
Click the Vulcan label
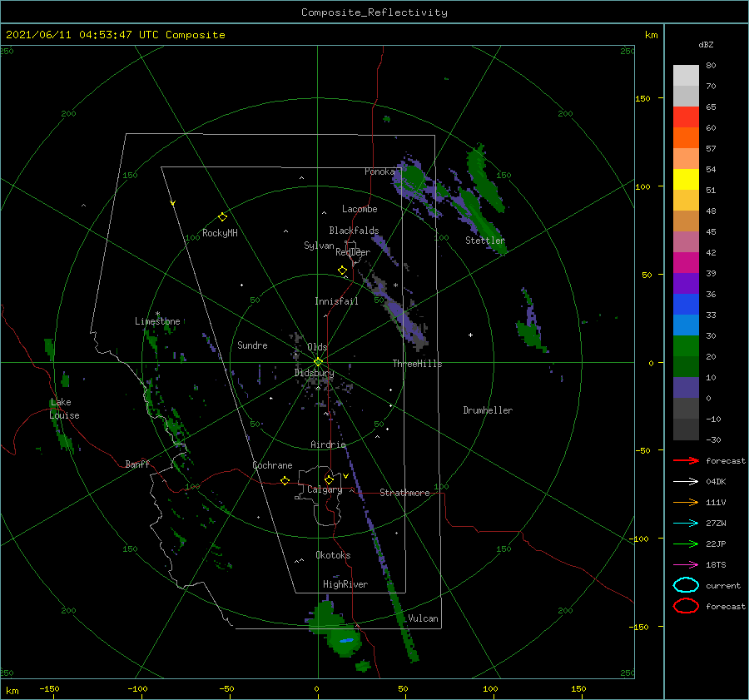pos(423,618)
